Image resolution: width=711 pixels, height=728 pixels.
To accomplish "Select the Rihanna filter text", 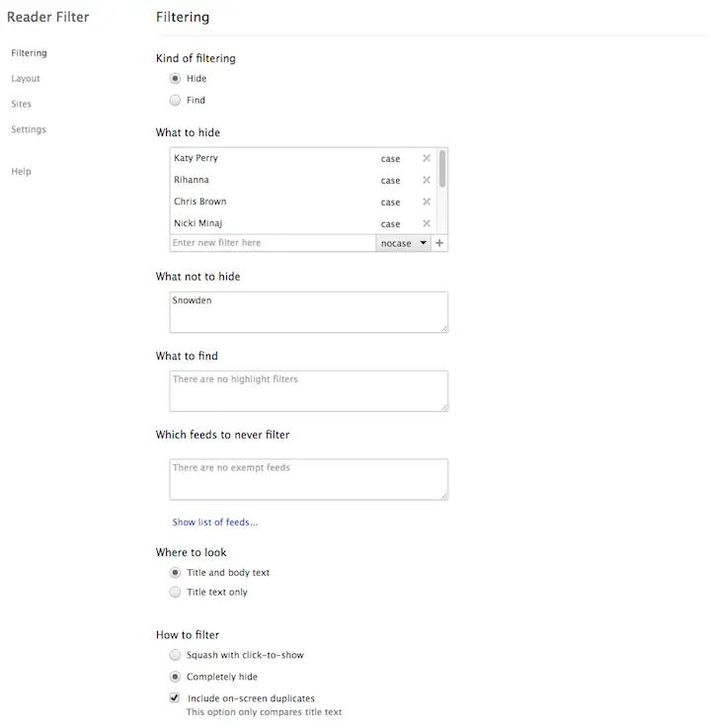I will pyautogui.click(x=192, y=180).
